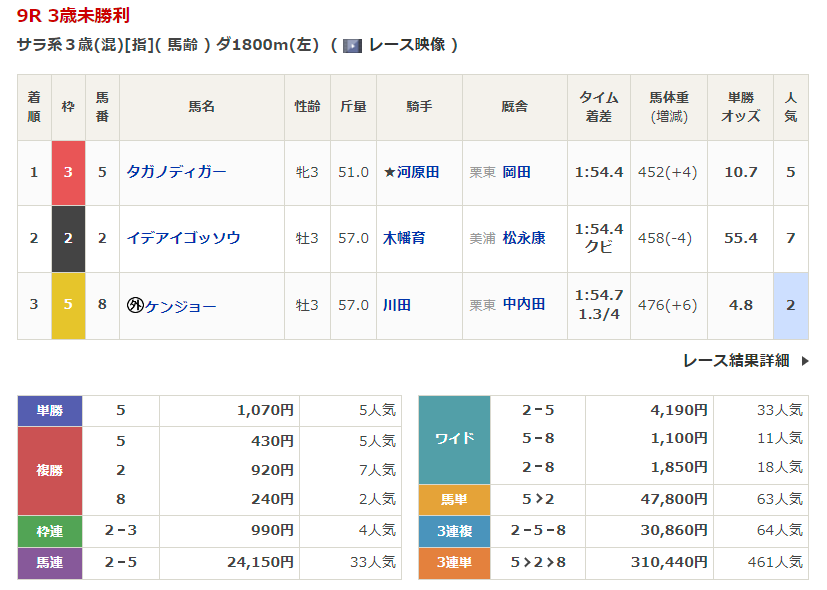Click the highlighted popularity cell showing 2
Viewport: 827px width, 590px height.
[x=790, y=305]
